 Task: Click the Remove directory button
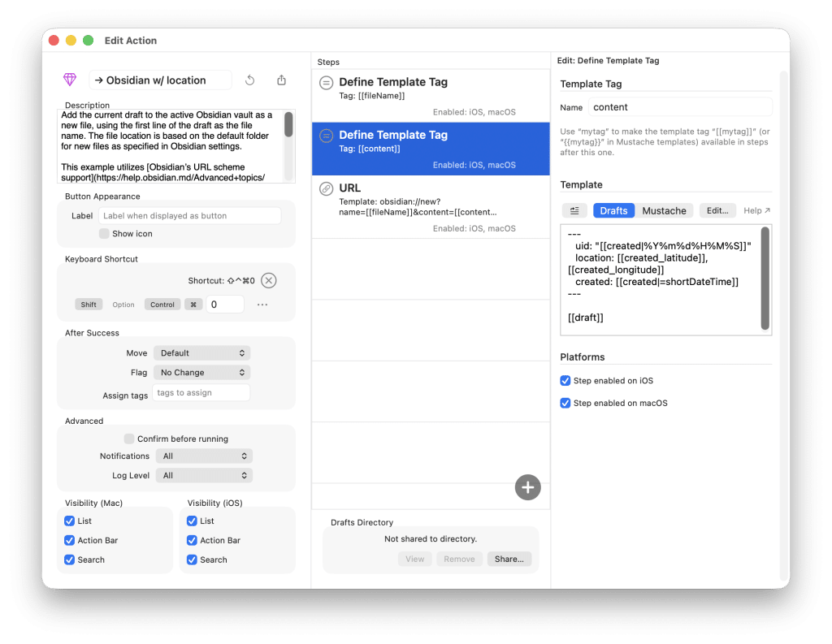459,559
